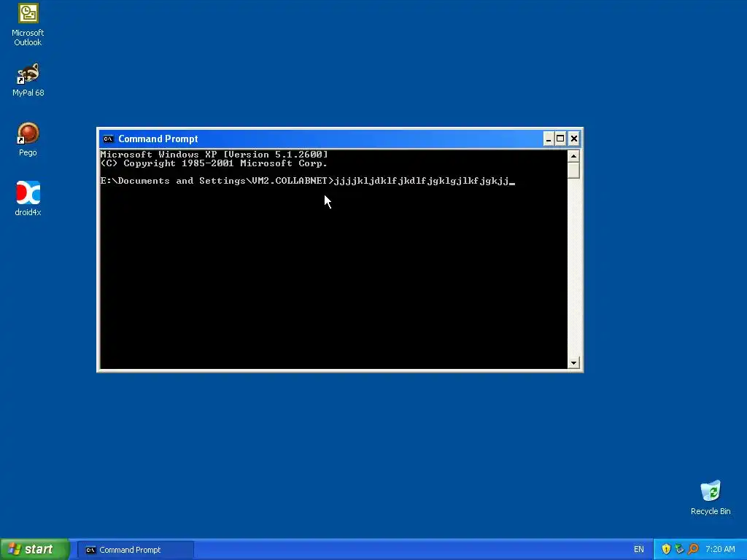
Task: Click the Command Prompt scrollbar thumb
Action: pyautogui.click(x=573, y=170)
